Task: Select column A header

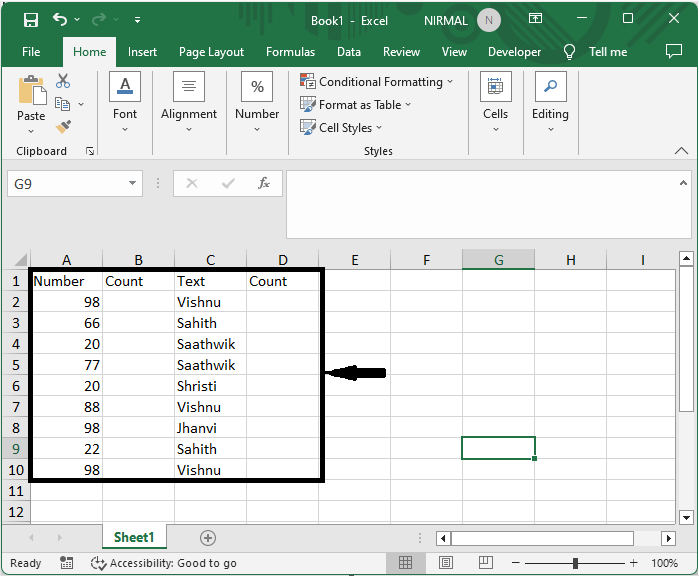Action: tap(66, 259)
